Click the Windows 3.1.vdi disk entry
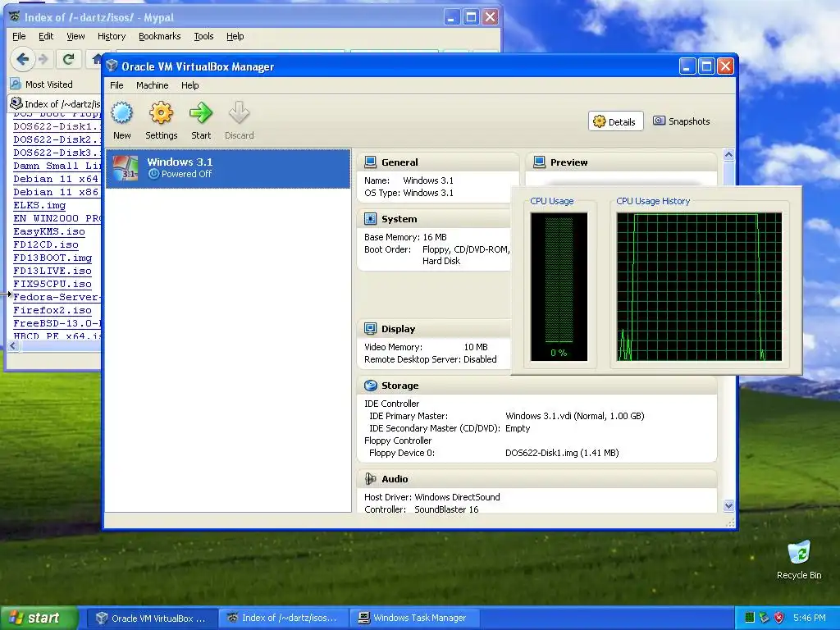840x630 pixels. pos(575,416)
